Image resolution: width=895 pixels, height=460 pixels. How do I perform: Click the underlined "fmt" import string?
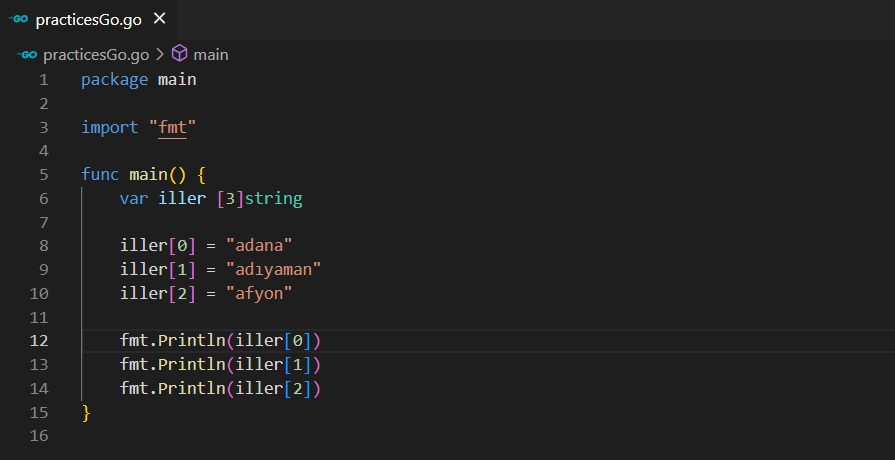(x=173, y=127)
